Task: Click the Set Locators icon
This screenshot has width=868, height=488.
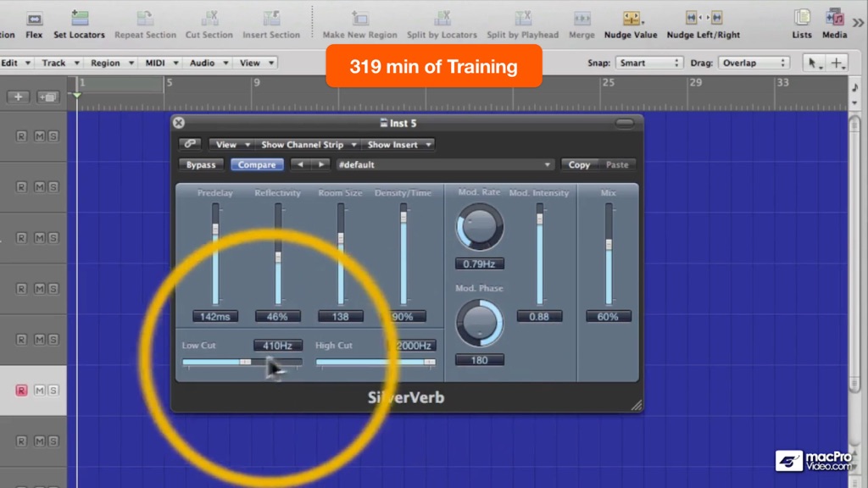Action: (x=80, y=19)
